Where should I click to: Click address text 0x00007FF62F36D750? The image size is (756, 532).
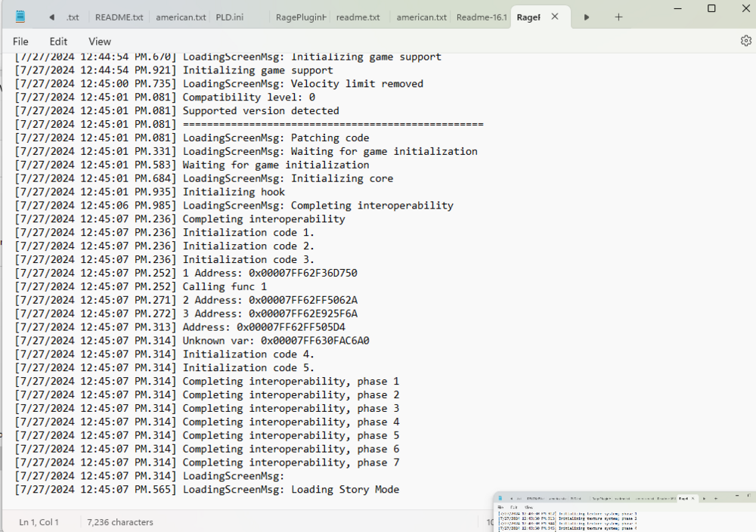(303, 273)
